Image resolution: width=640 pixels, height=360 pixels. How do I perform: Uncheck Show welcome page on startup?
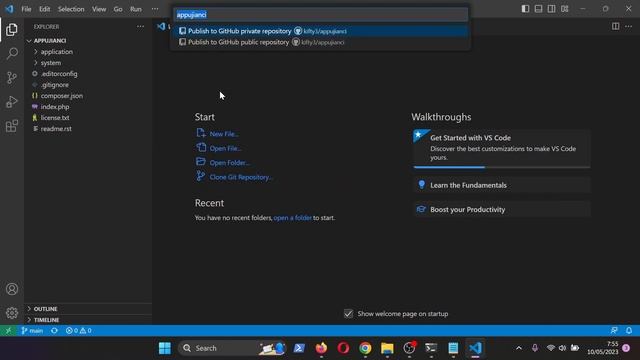point(348,314)
